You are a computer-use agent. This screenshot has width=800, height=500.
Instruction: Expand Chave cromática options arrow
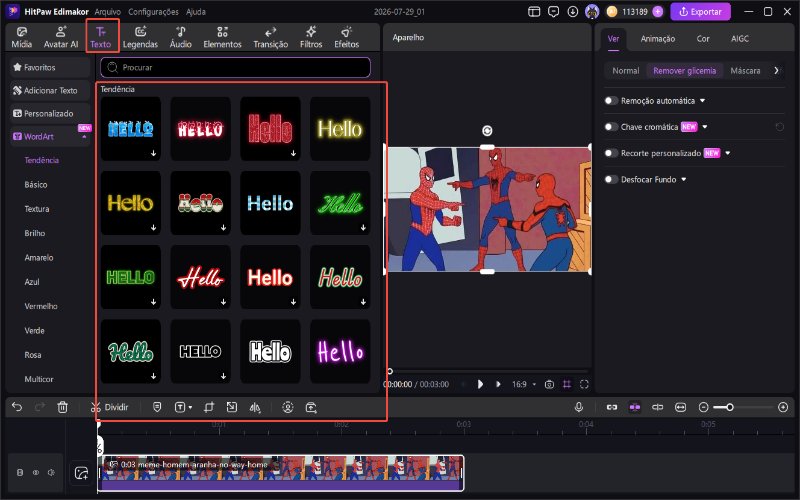pyautogui.click(x=705, y=127)
